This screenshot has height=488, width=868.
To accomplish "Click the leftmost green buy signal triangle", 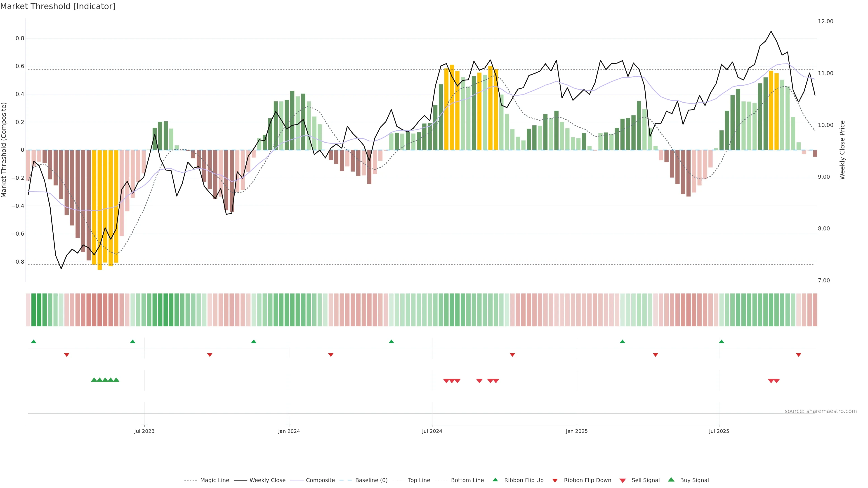I will 94,380.
